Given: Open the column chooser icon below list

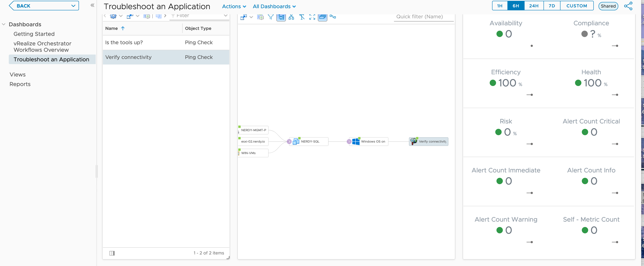Looking at the screenshot, I should (x=112, y=253).
